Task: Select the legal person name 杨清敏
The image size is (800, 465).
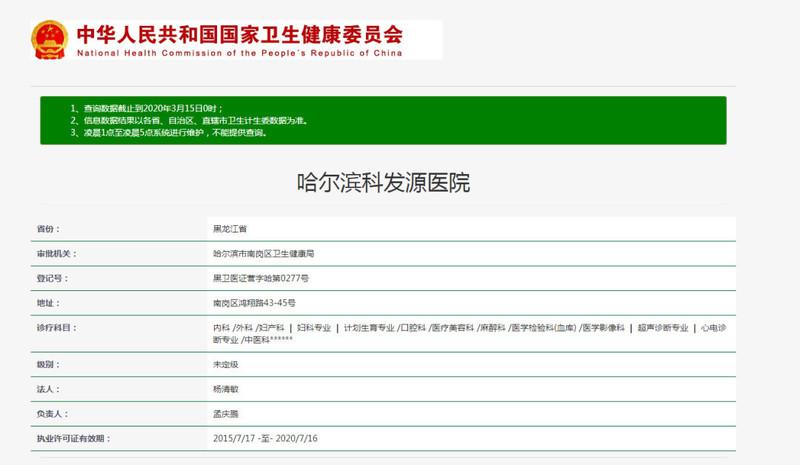Action: [x=225, y=389]
